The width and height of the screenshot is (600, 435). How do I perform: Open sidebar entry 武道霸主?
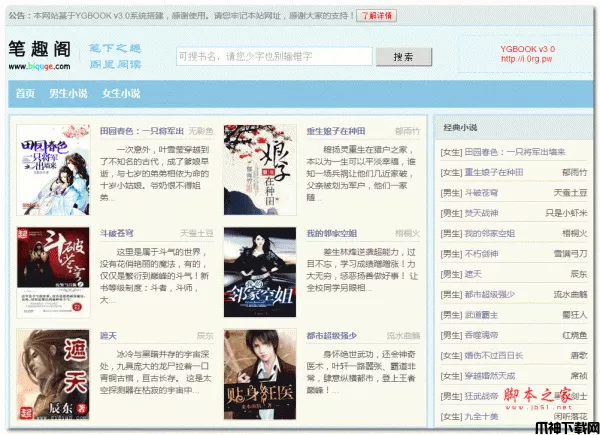(481, 315)
